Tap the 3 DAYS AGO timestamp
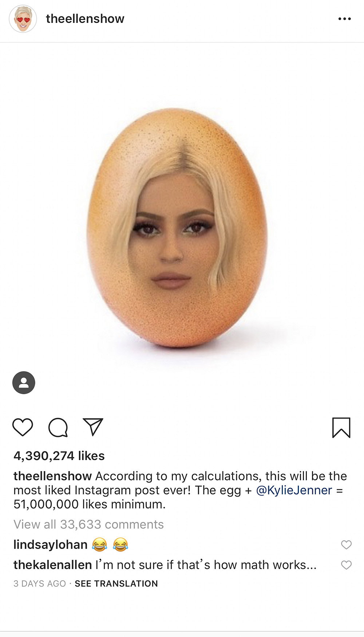 (40, 583)
